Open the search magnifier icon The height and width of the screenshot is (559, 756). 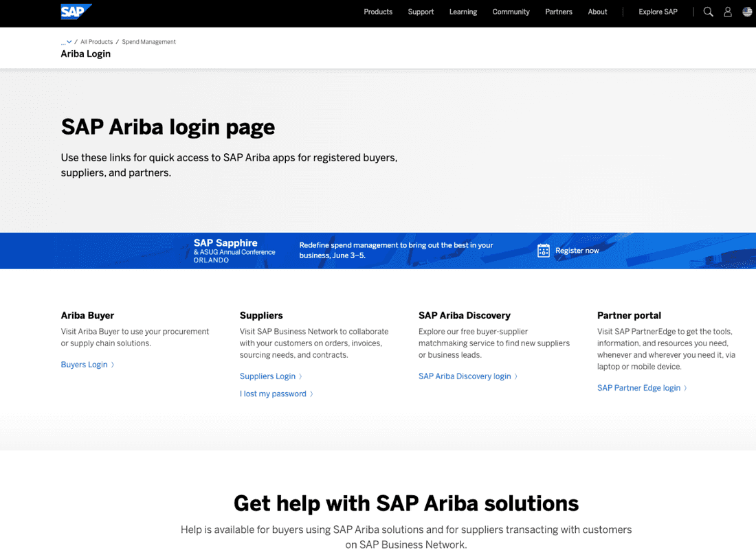[708, 12]
